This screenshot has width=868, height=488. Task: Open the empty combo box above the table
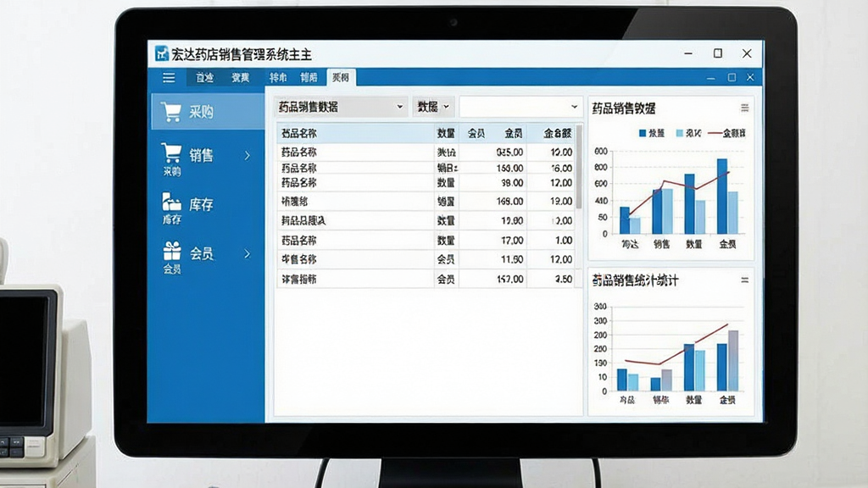tap(520, 107)
